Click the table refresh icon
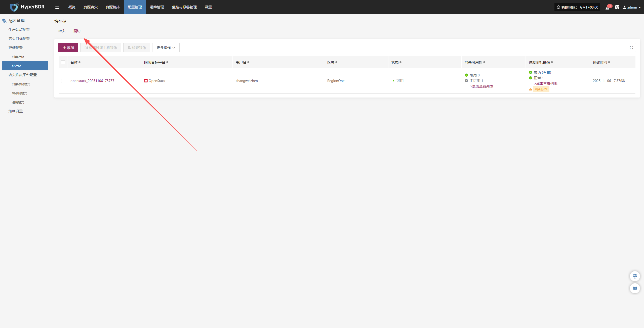 631,48
